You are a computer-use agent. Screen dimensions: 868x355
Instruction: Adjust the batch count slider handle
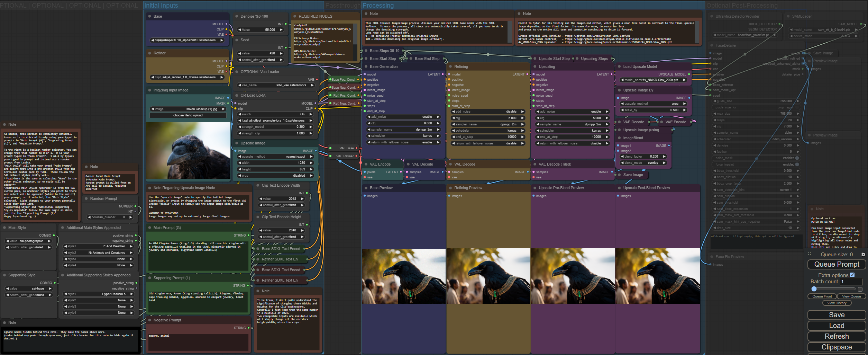click(x=814, y=289)
